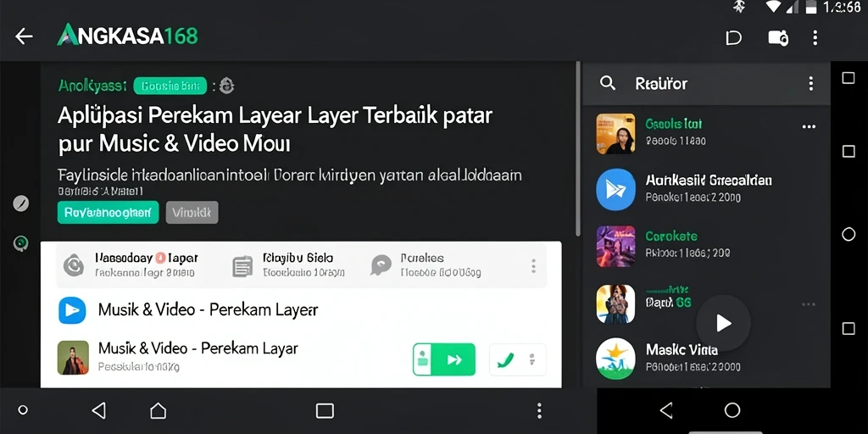This screenshot has height=434, width=868.
Task: Click the search icon in the right panel
Action: (608, 84)
